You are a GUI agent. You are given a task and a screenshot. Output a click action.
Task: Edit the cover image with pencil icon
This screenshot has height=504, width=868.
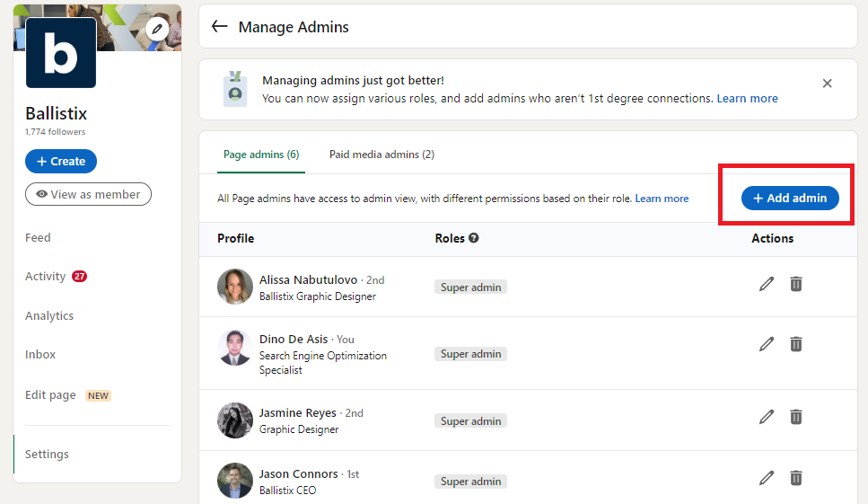(x=157, y=29)
